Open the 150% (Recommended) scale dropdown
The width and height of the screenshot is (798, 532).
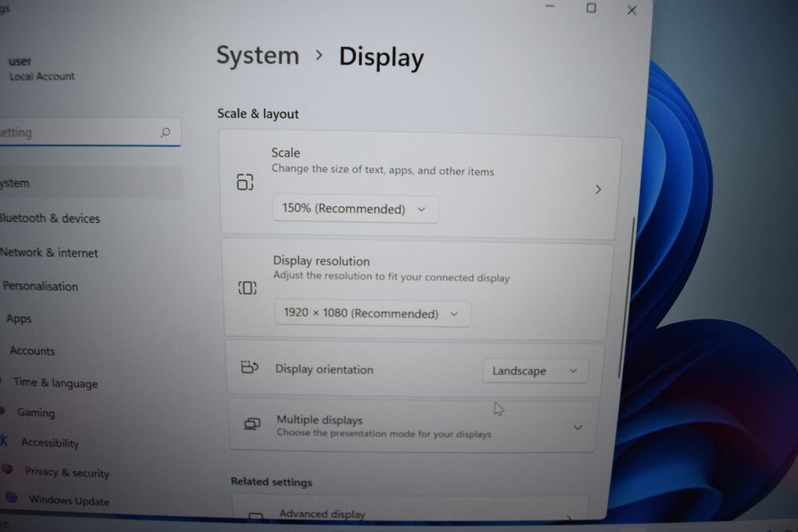click(x=355, y=208)
